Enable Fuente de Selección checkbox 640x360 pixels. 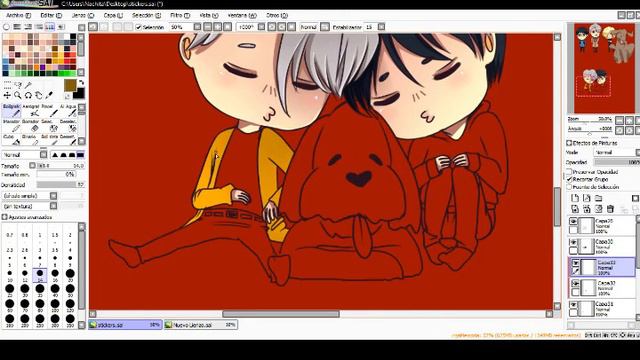(x=569, y=187)
